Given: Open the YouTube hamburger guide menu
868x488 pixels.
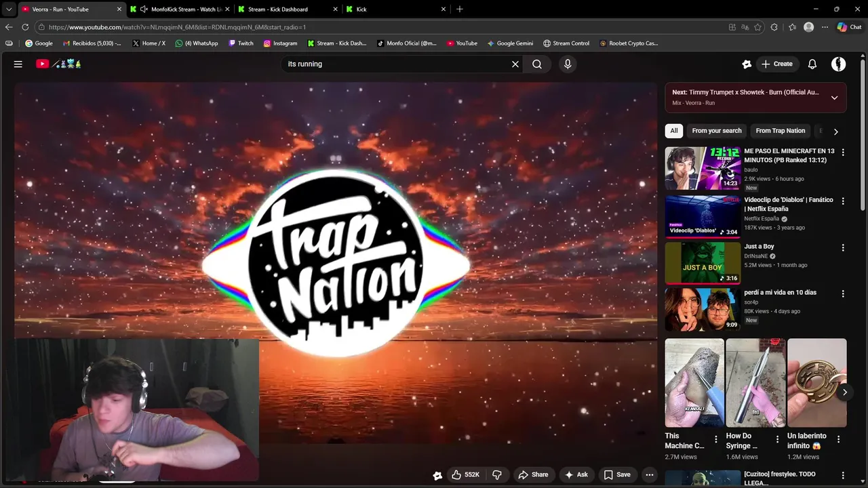Looking at the screenshot, I should click(18, 64).
